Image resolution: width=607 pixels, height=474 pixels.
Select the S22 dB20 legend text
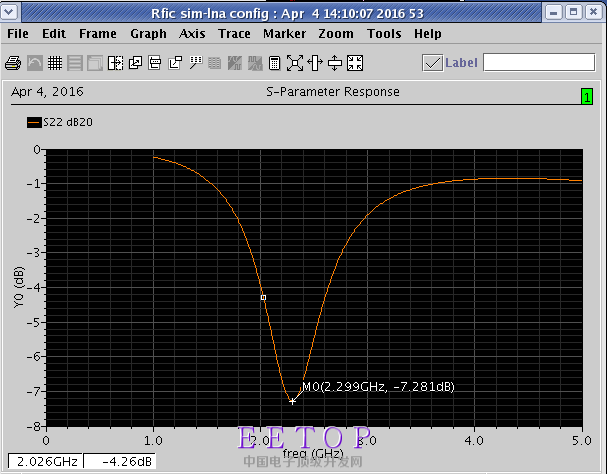point(68,122)
